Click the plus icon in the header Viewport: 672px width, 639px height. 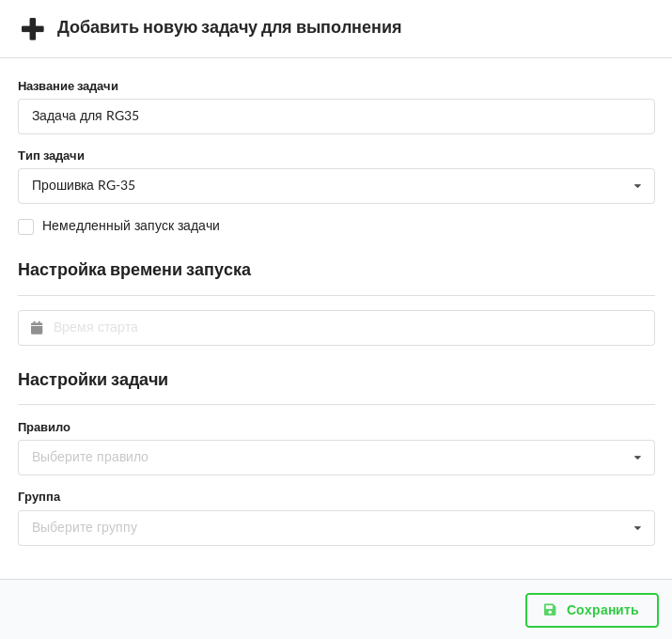[x=33, y=29]
